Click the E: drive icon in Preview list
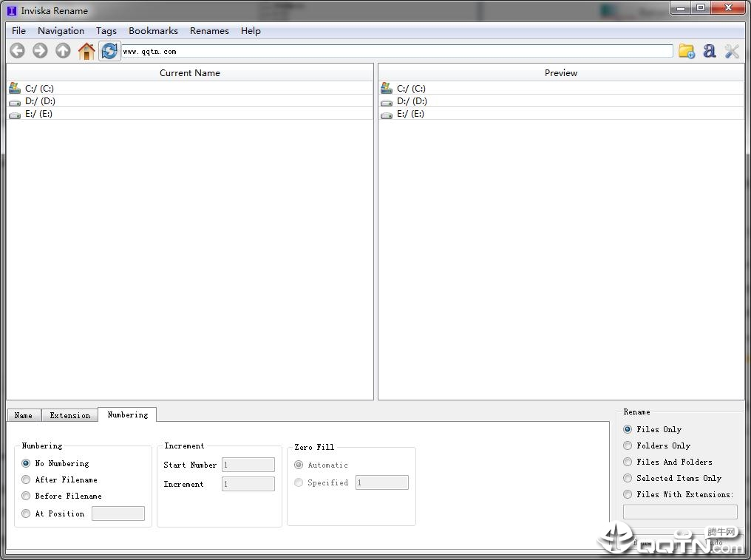Image resolution: width=751 pixels, height=560 pixels. [x=387, y=115]
